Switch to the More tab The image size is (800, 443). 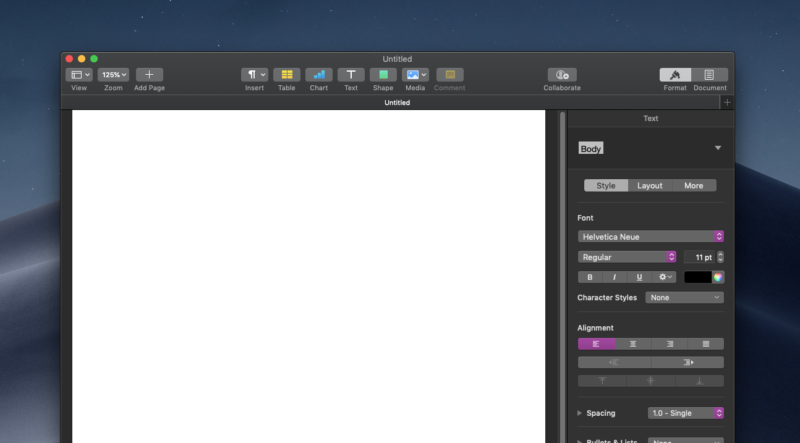click(x=694, y=185)
